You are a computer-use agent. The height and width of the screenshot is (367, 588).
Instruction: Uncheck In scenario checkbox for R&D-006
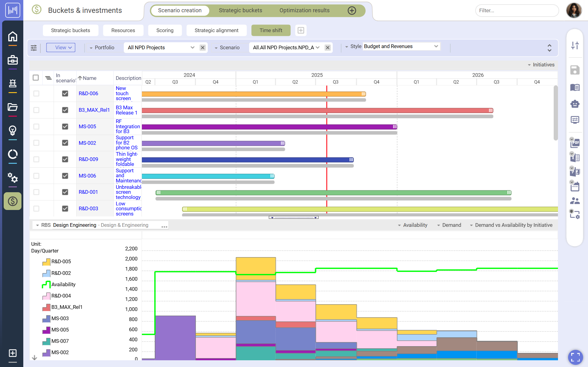pyautogui.click(x=65, y=93)
